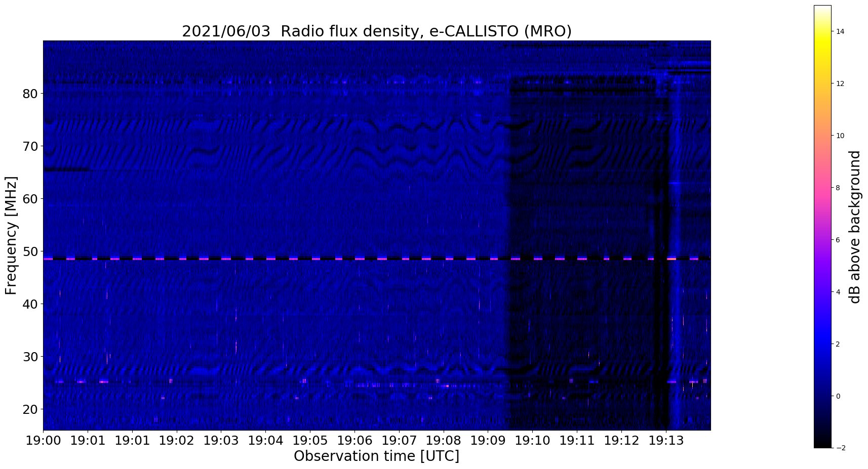Pick the 6 value on the colorbar scale

(838, 240)
